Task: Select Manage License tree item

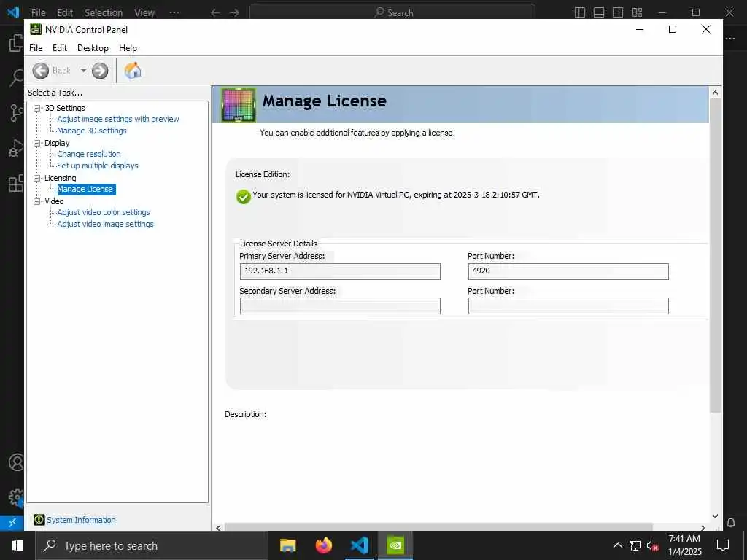Action: click(x=86, y=189)
